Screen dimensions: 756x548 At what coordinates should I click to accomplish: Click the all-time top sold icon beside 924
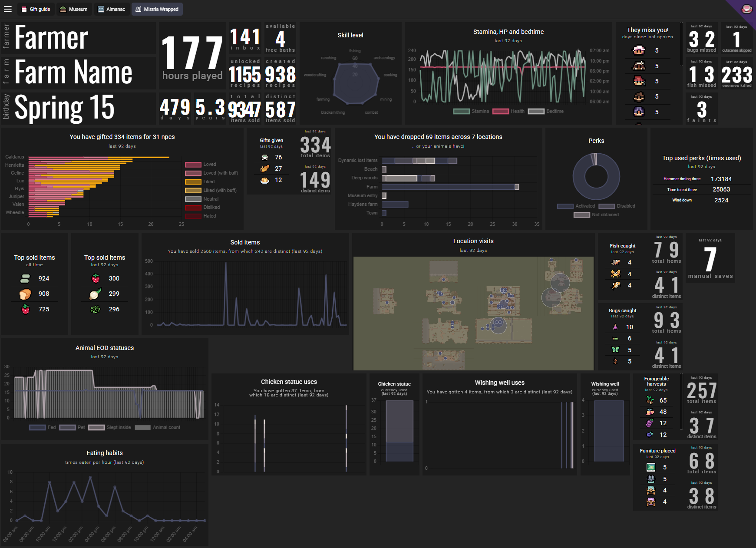pyautogui.click(x=25, y=278)
